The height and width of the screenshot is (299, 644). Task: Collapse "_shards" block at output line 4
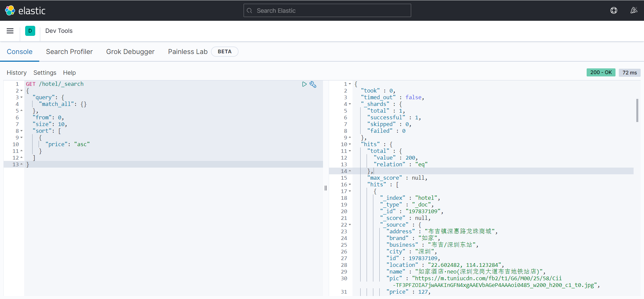pos(350,104)
